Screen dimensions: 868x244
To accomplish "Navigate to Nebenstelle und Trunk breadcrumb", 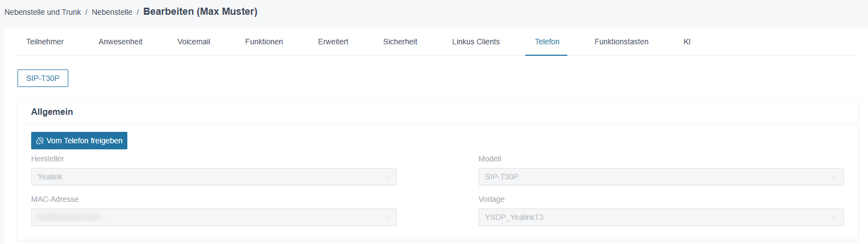I will pos(43,12).
